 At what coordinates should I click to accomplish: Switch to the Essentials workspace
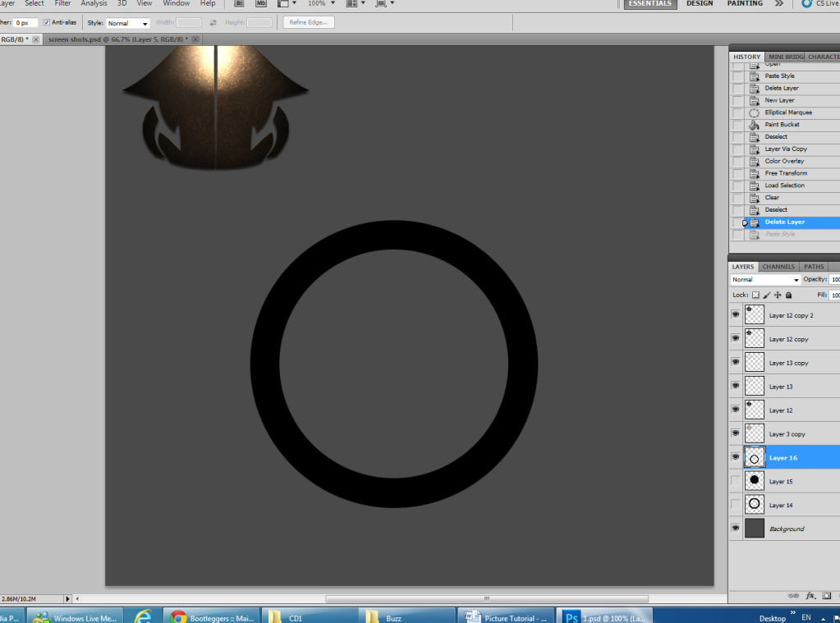650,4
